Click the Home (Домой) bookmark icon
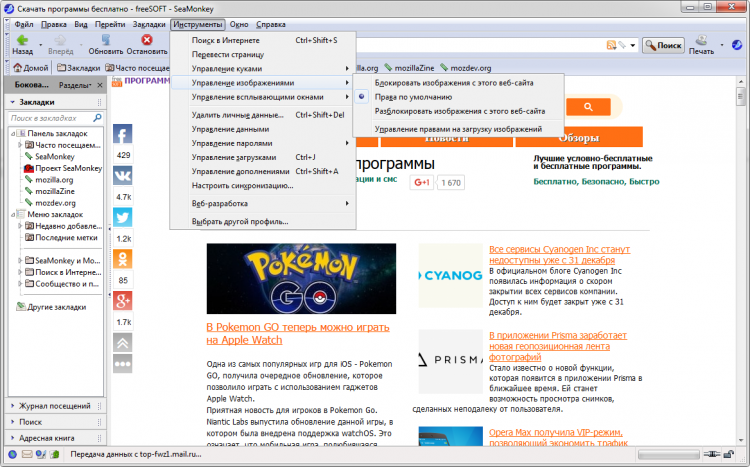Image resolution: width=750 pixels, height=467 pixels. [18, 68]
